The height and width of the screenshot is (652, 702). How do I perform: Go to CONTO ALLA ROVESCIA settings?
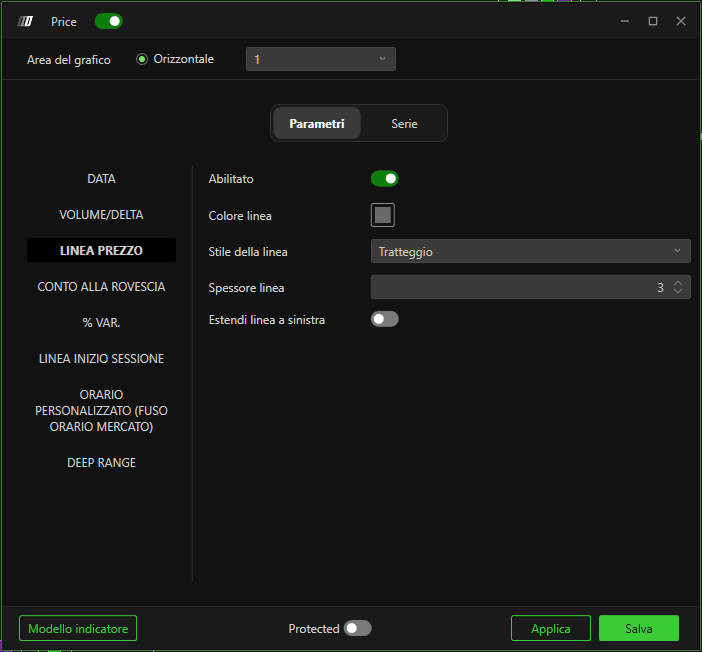tap(101, 287)
